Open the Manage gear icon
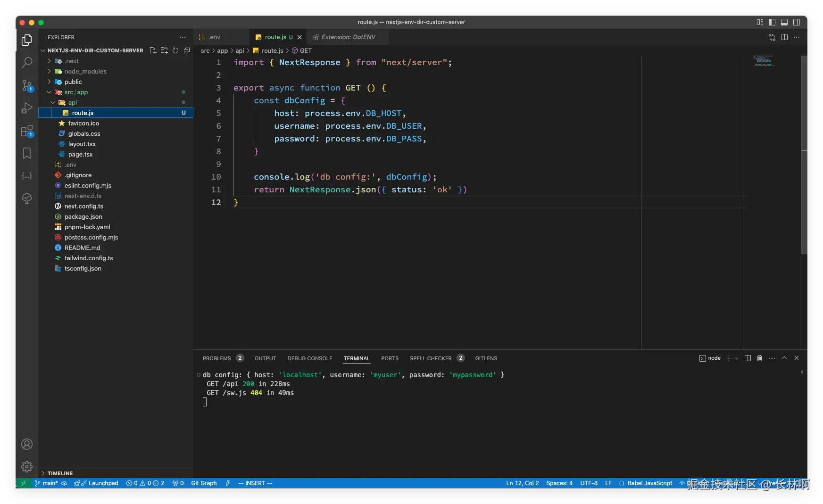The width and height of the screenshot is (823, 504). point(27,467)
